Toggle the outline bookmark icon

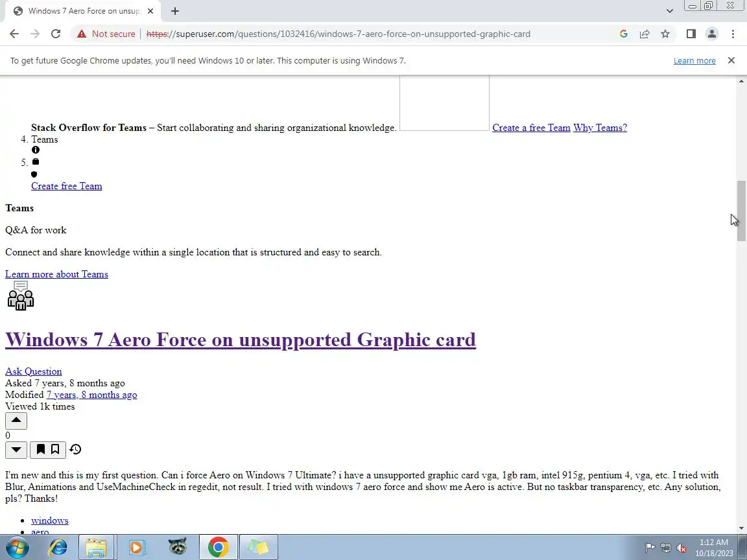click(55, 450)
